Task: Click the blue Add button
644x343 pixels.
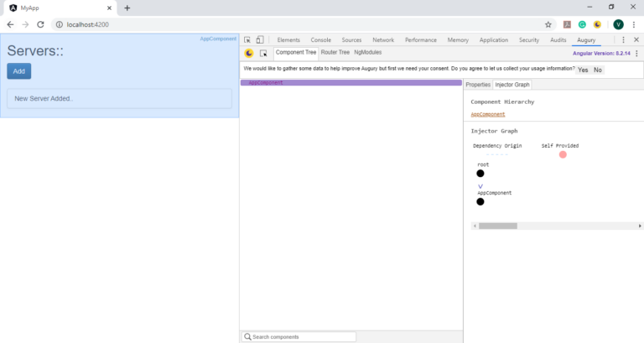Action: [18, 71]
